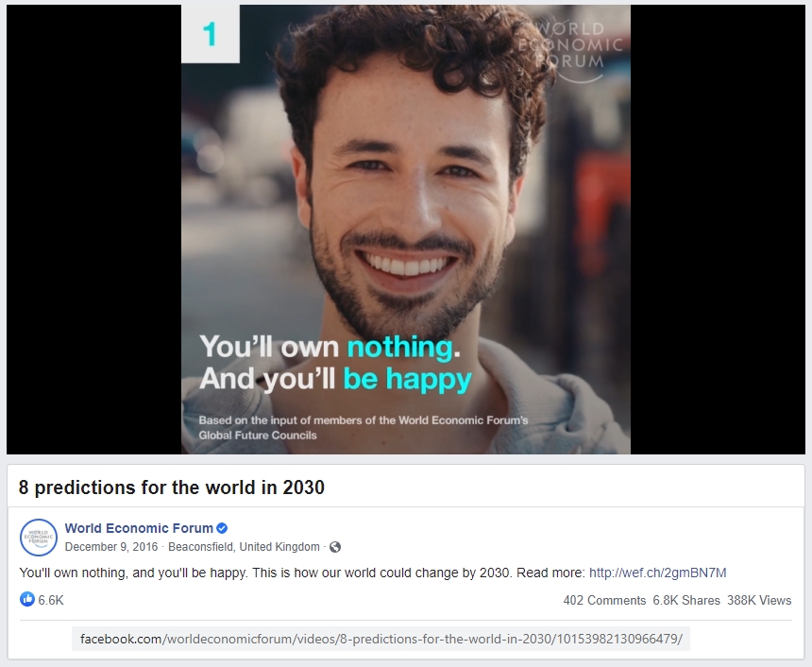This screenshot has height=667, width=812.
Task: Click the number 1 badge on the video
Action: click(211, 34)
